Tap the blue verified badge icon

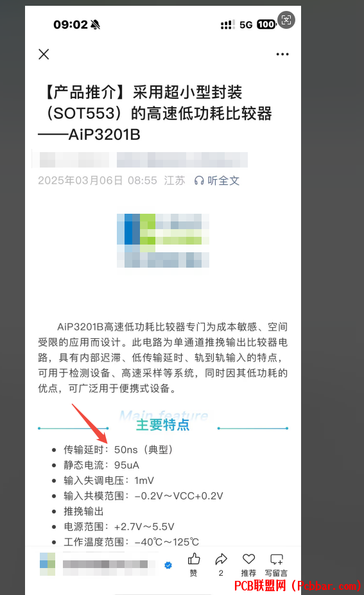tap(168, 565)
